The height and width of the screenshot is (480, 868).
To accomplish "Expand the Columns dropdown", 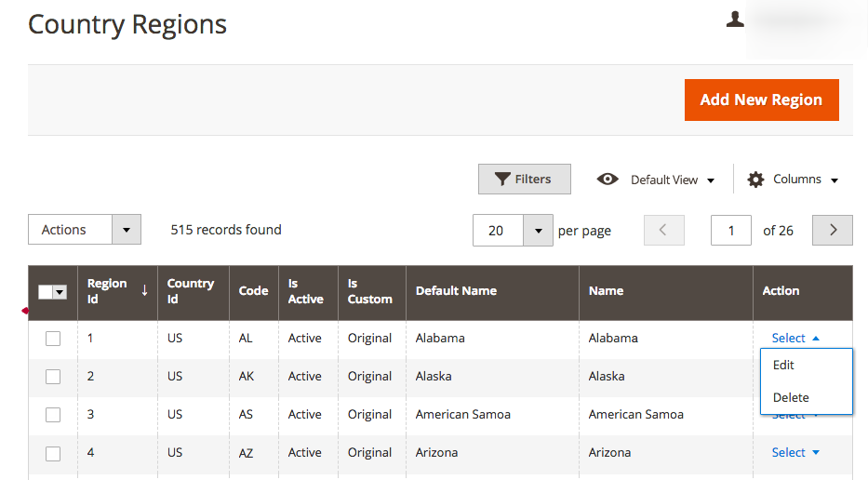I will (x=806, y=180).
